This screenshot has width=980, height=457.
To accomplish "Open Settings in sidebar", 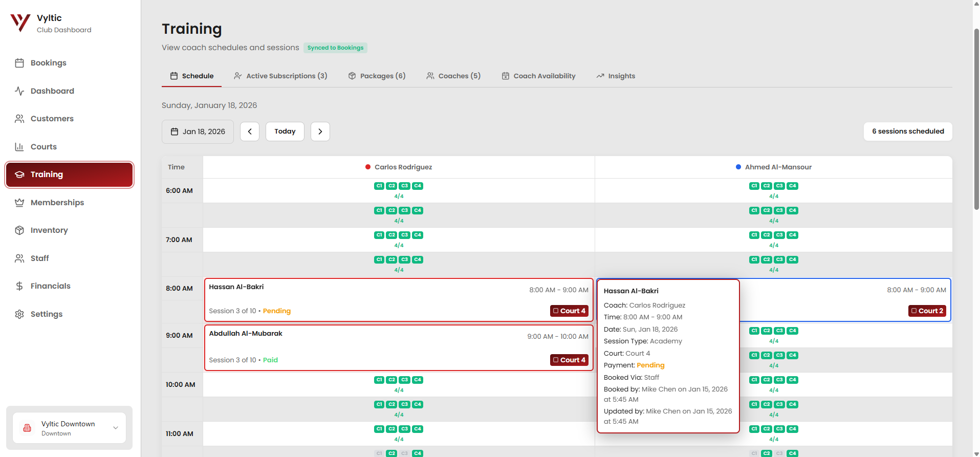I will tap(46, 314).
